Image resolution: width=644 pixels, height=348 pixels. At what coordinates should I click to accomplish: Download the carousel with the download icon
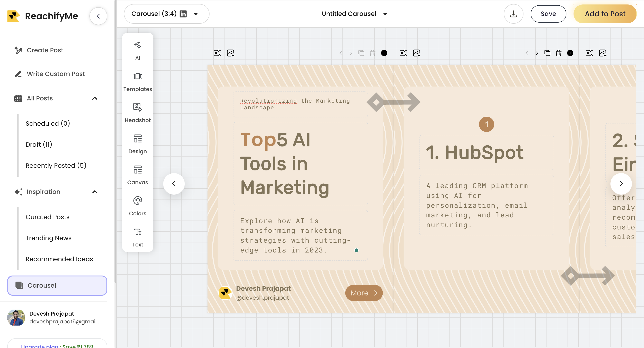[513, 14]
